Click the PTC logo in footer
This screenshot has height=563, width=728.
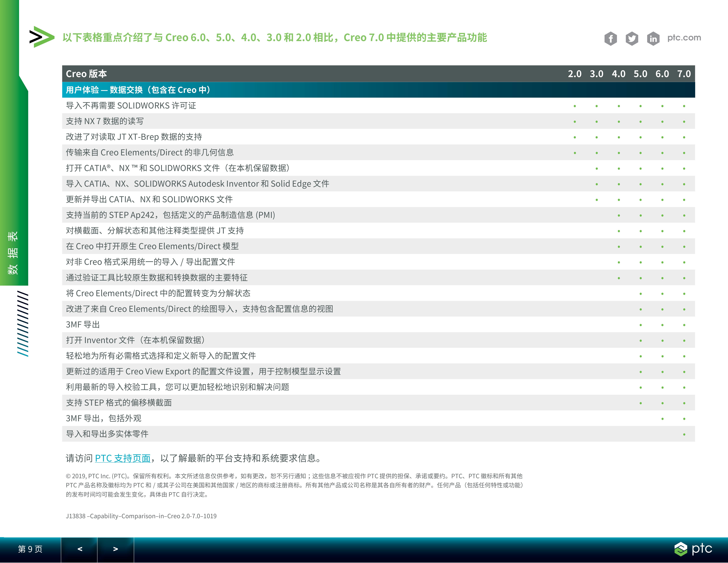coord(693,549)
